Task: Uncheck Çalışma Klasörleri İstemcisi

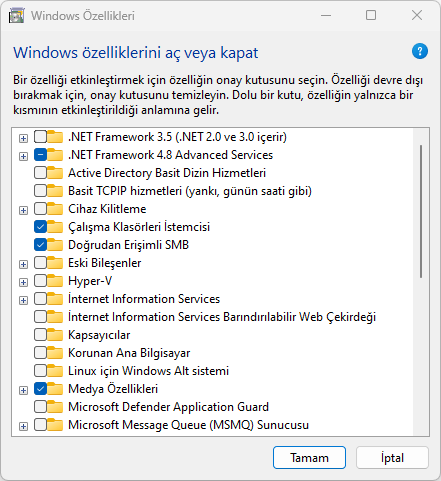Action: pyautogui.click(x=40, y=227)
